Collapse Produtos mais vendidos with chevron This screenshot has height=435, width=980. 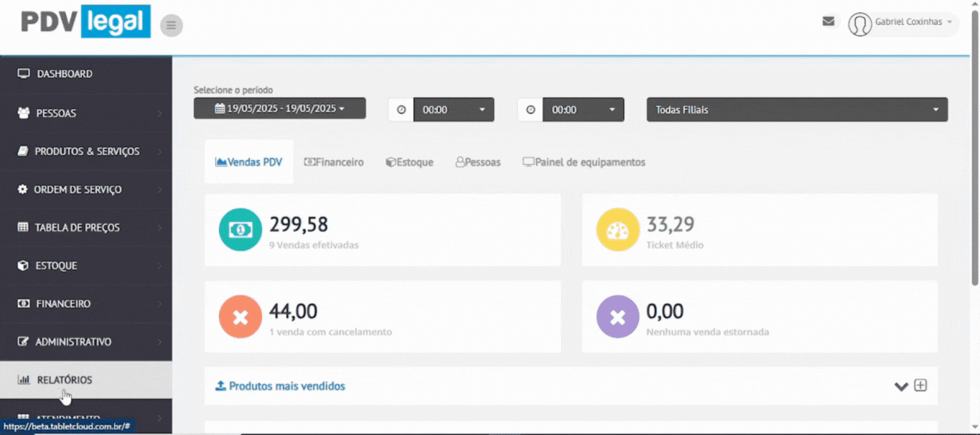901,386
